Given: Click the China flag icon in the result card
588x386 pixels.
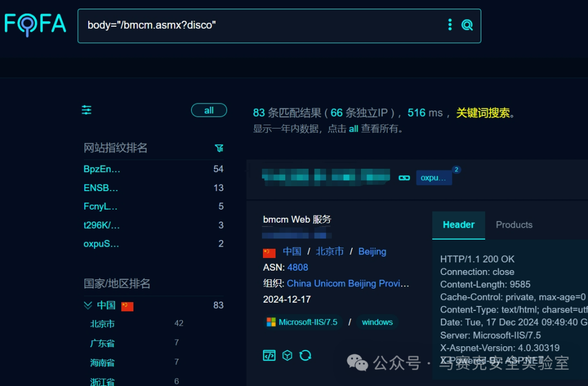Looking at the screenshot, I should tap(269, 253).
